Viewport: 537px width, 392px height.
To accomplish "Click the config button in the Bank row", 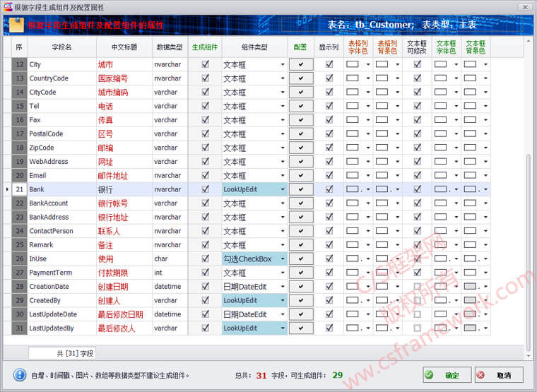I will (x=301, y=189).
